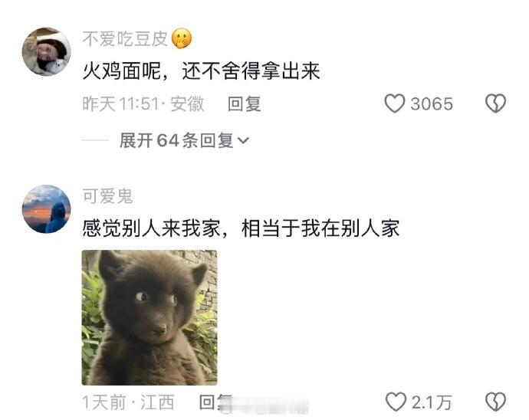The width and height of the screenshot is (529, 420).
Task: Click the chevron next to 64条回复
Action: coord(243,140)
